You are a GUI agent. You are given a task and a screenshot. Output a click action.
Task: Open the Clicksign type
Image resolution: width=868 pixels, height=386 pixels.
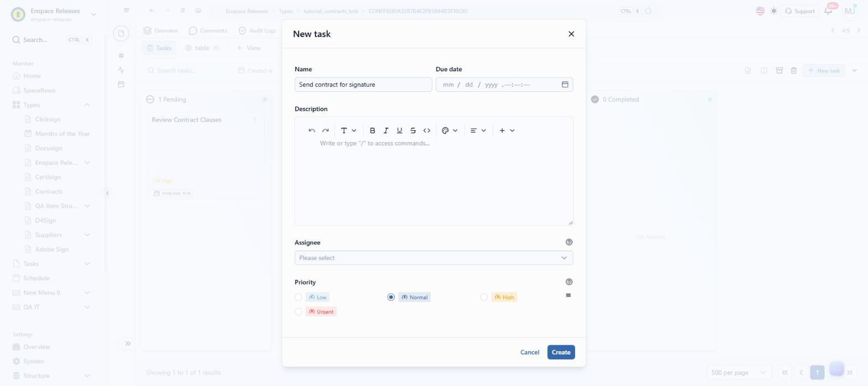(48, 119)
